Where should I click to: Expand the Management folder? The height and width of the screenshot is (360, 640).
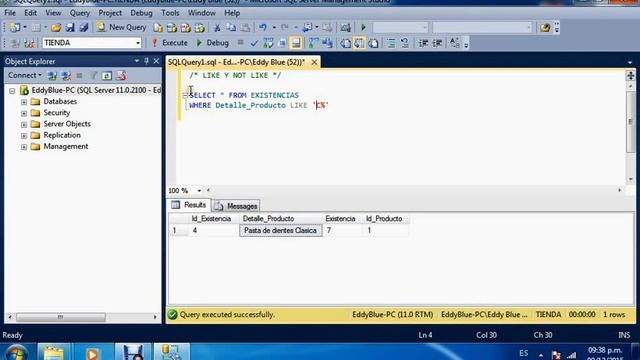24,147
